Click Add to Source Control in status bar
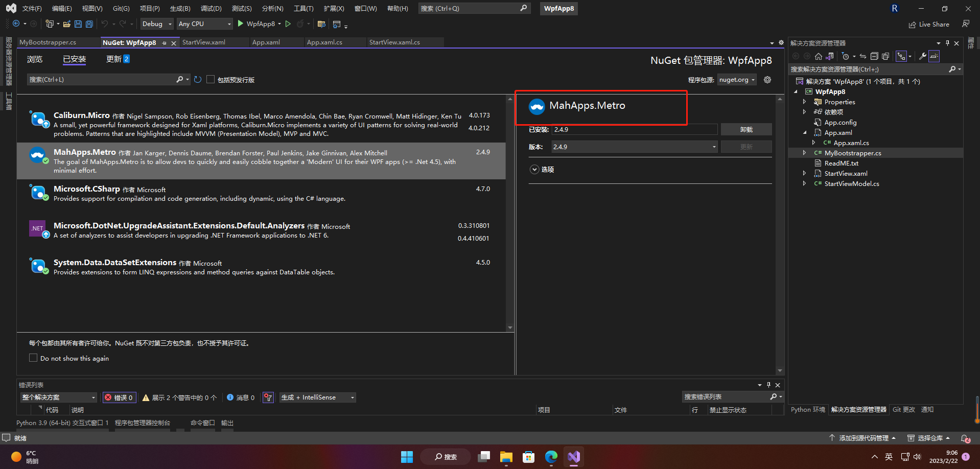This screenshot has width=980, height=469. (x=862, y=438)
